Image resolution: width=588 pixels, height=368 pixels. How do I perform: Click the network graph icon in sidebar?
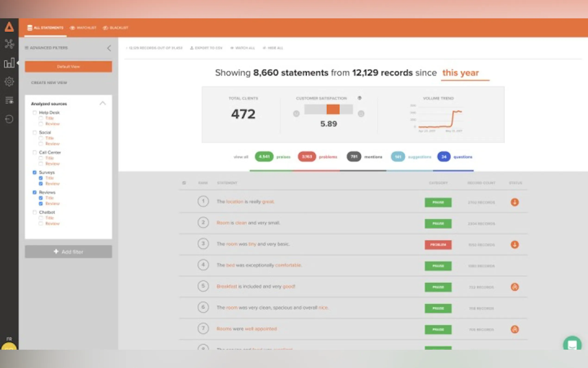click(9, 44)
